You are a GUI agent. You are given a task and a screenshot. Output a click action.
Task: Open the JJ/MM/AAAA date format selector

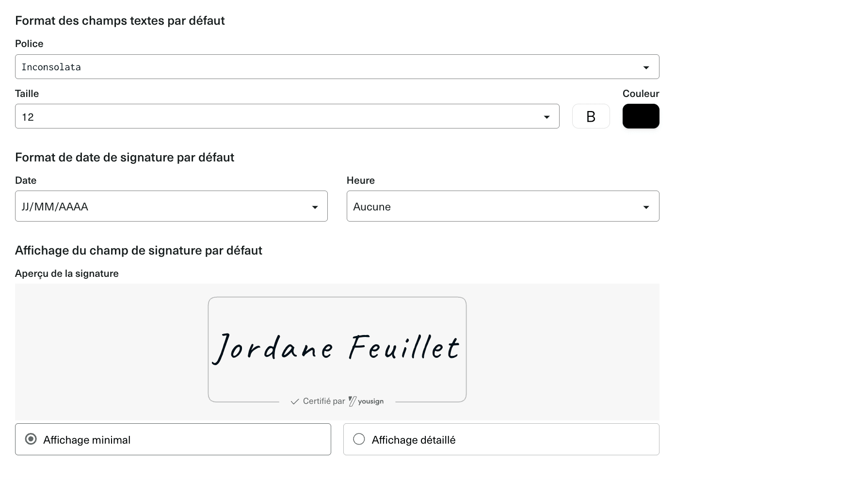(165, 207)
